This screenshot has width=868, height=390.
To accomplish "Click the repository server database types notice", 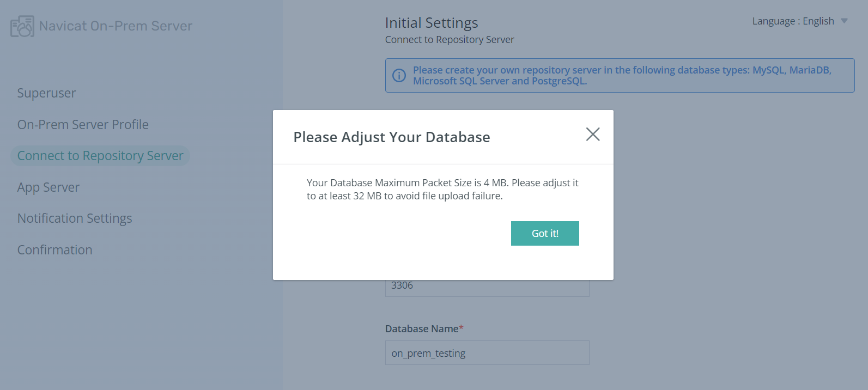I will tap(622, 76).
